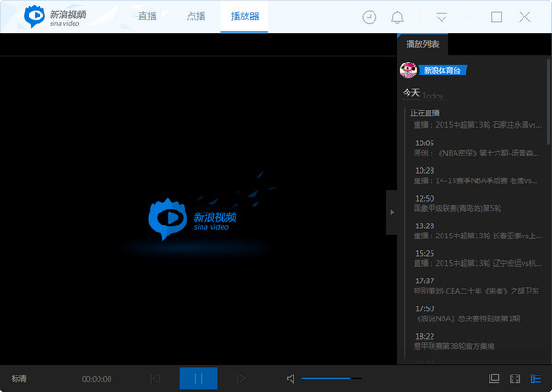Mute the speaker volume icon

pyautogui.click(x=291, y=378)
